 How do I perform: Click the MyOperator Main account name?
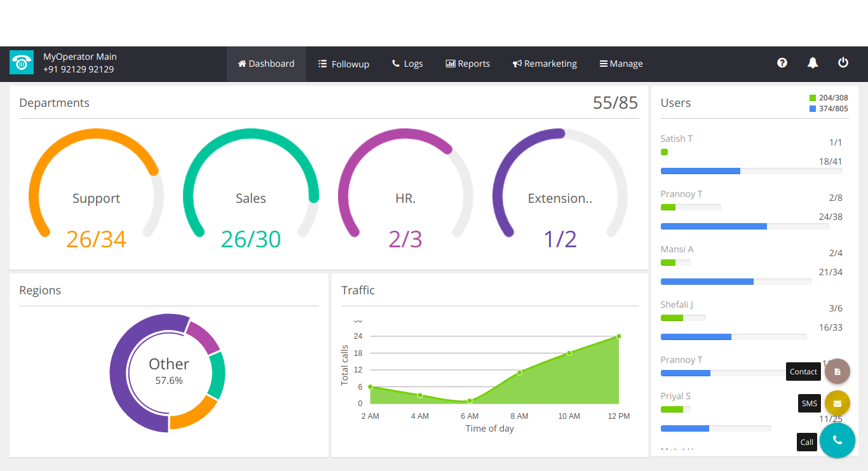tap(80, 57)
